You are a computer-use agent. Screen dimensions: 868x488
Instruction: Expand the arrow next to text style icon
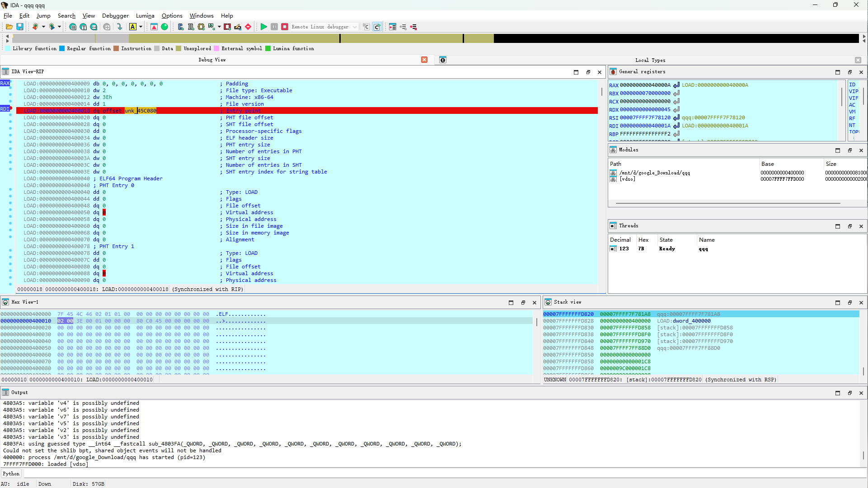141,27
